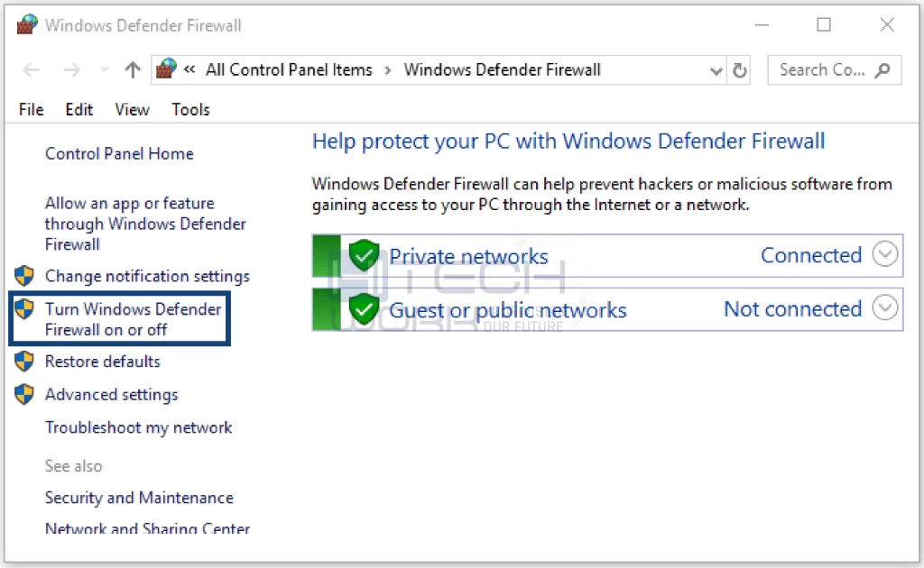Image resolution: width=924 pixels, height=568 pixels.
Task: Open the Tools menu
Action: coord(190,109)
